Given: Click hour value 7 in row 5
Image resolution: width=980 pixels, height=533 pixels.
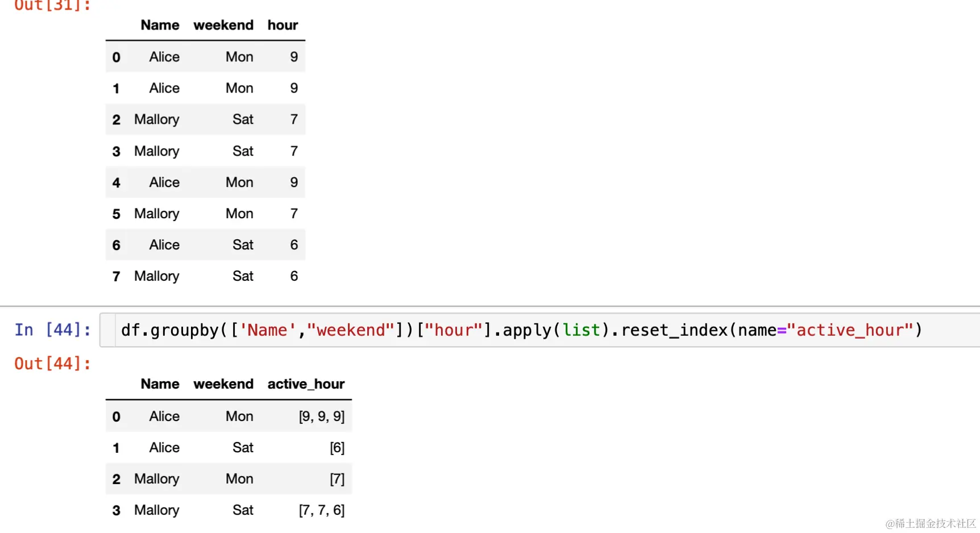Looking at the screenshot, I should 294,214.
